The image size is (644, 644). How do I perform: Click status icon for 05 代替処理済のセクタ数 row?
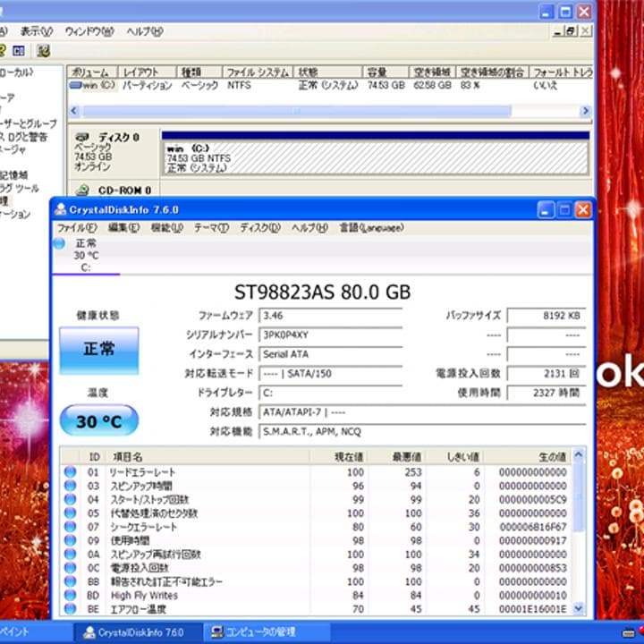click(x=71, y=513)
